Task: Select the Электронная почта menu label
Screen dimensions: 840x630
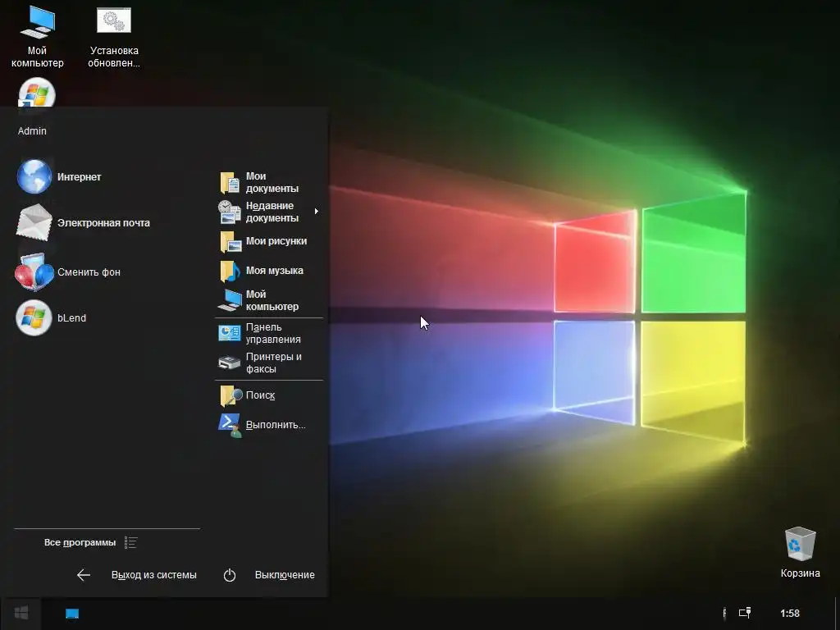Action: (x=103, y=223)
